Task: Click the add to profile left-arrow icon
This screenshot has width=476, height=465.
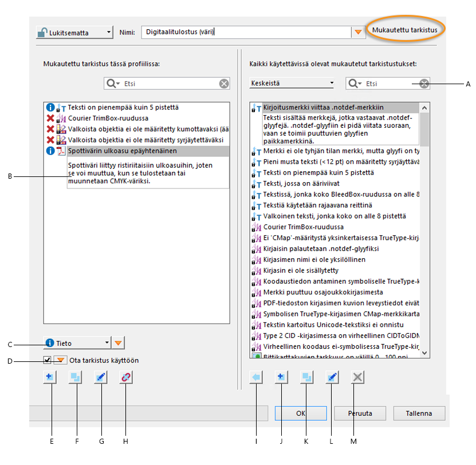Action: 256,377
